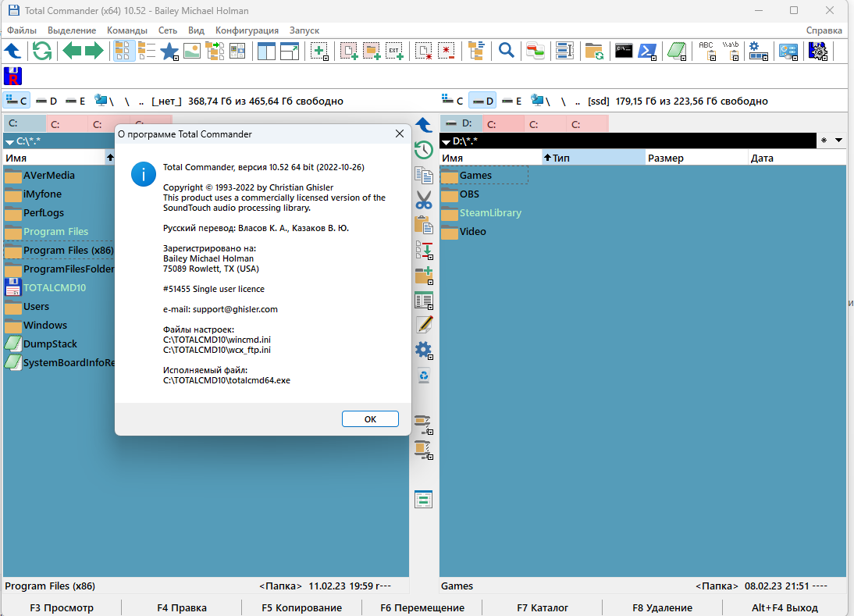Click the F8 Удаление button
Viewport: 854px width, 616px height.
pos(662,608)
